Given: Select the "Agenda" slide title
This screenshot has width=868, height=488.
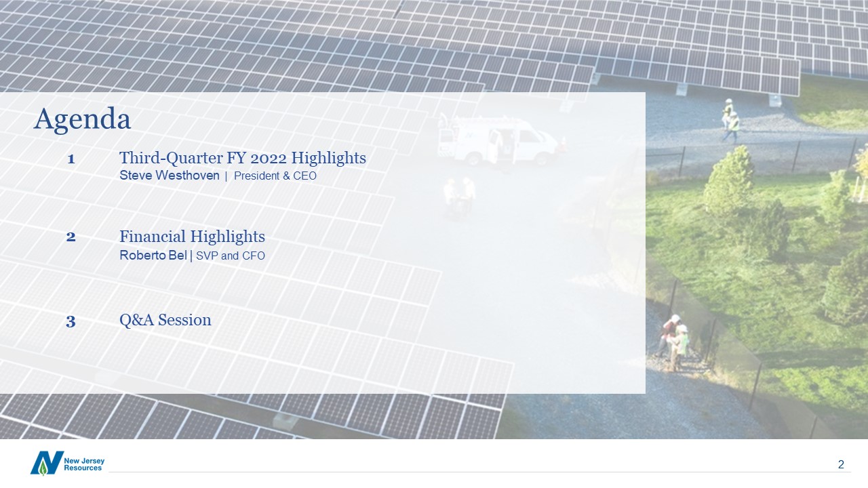Looking at the screenshot, I should [82, 119].
